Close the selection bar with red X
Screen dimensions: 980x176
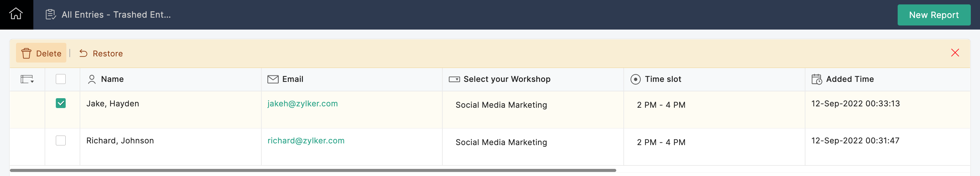click(955, 52)
